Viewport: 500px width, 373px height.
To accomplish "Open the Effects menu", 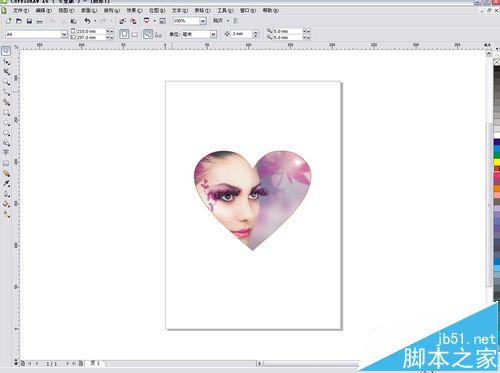I will tap(134, 11).
